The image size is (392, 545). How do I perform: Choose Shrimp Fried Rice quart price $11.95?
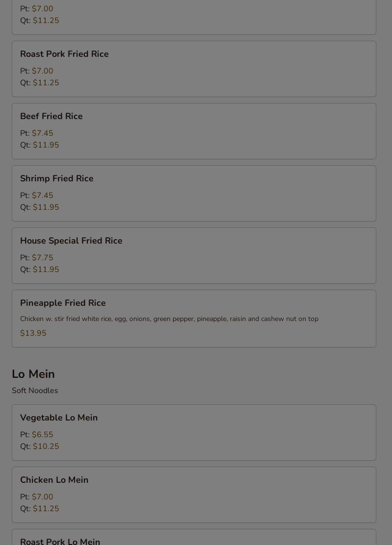46,207
